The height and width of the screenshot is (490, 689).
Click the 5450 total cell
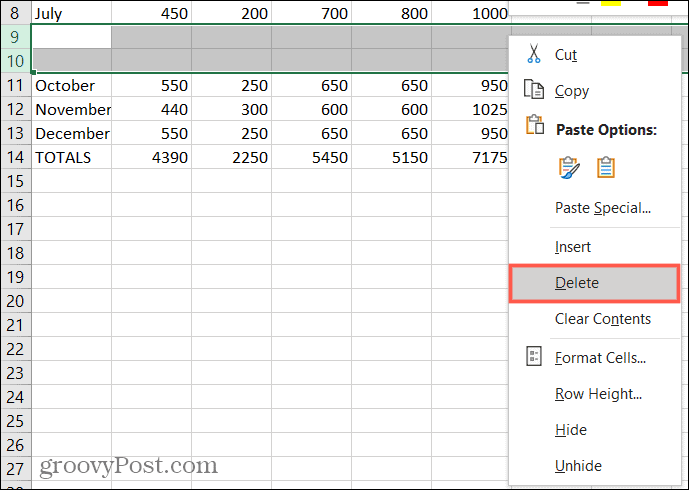pyautogui.click(x=312, y=157)
